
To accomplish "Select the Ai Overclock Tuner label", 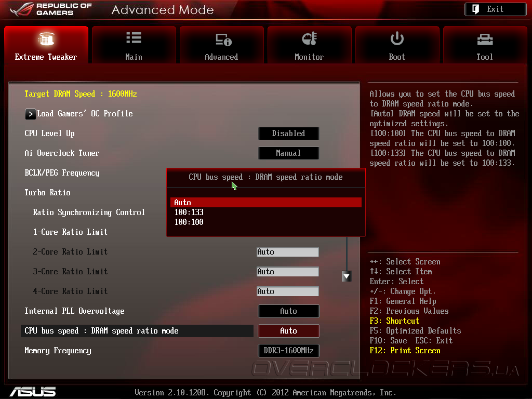I will click(x=62, y=153).
